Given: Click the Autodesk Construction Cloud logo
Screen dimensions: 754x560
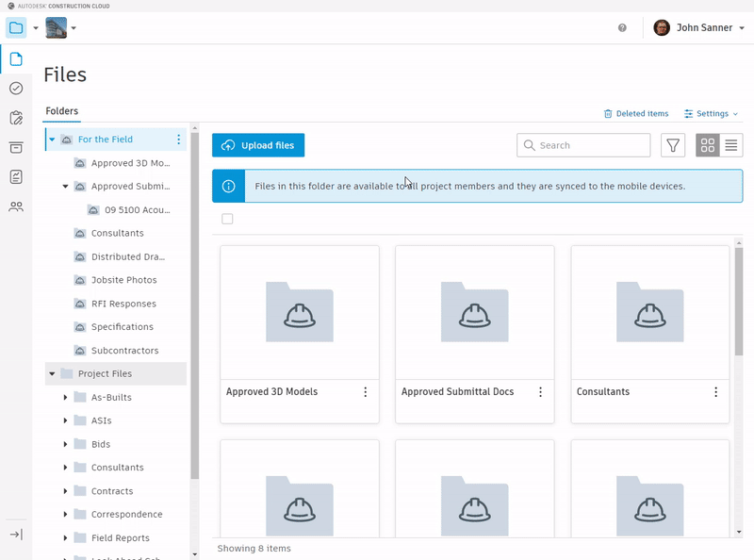Looking at the screenshot, I should coord(58,6).
